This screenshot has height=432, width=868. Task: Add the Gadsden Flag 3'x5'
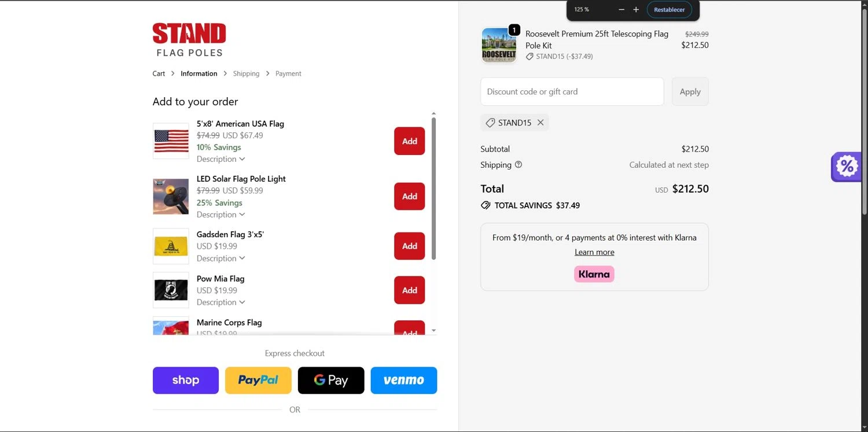point(410,246)
